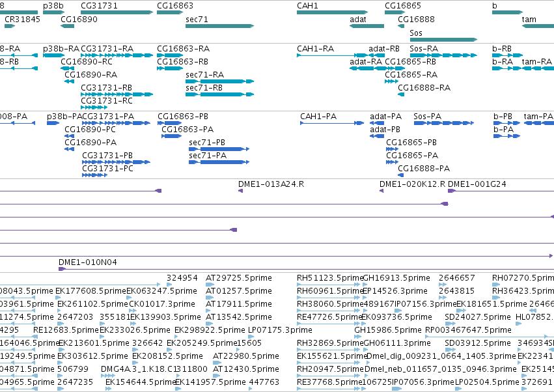Screen dimensions: 554x392
Task: Select the CG16865 gene bar
Action: click(395, 12)
